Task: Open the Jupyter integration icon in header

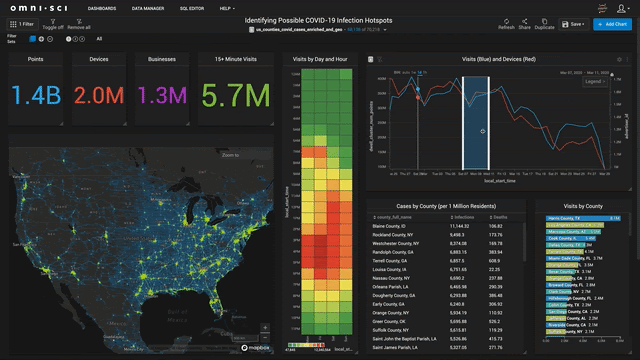Action: tap(602, 8)
